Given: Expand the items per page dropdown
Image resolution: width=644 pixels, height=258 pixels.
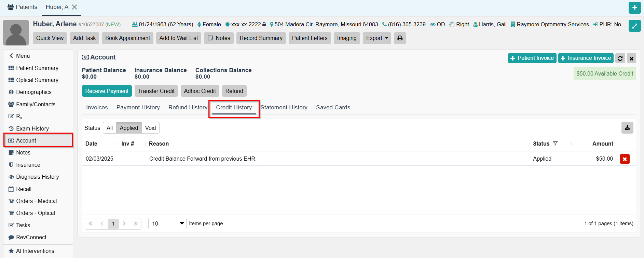Looking at the screenshot, I should click(x=167, y=223).
